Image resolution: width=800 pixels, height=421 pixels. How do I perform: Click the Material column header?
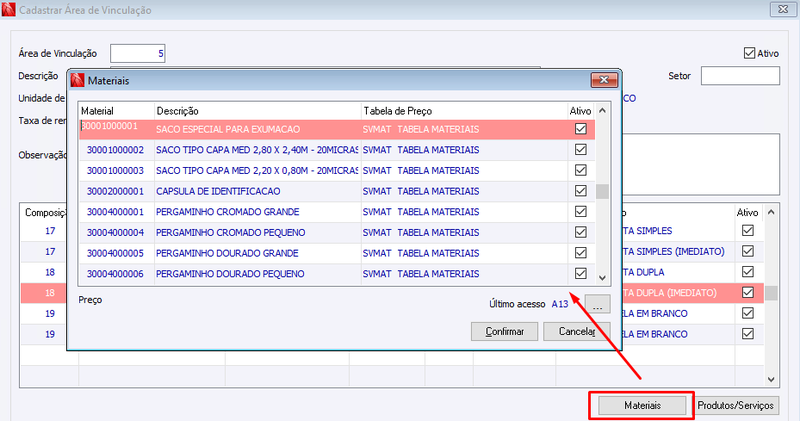point(116,111)
